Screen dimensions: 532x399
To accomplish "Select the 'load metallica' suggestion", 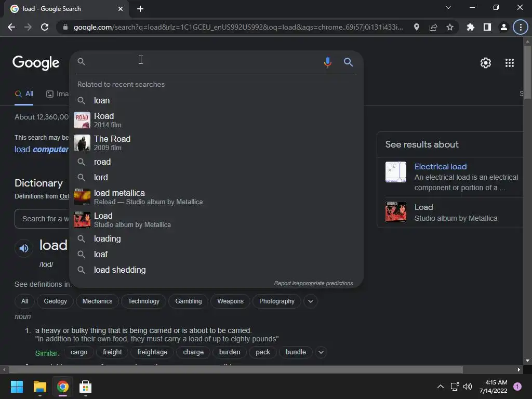I will tap(216, 197).
